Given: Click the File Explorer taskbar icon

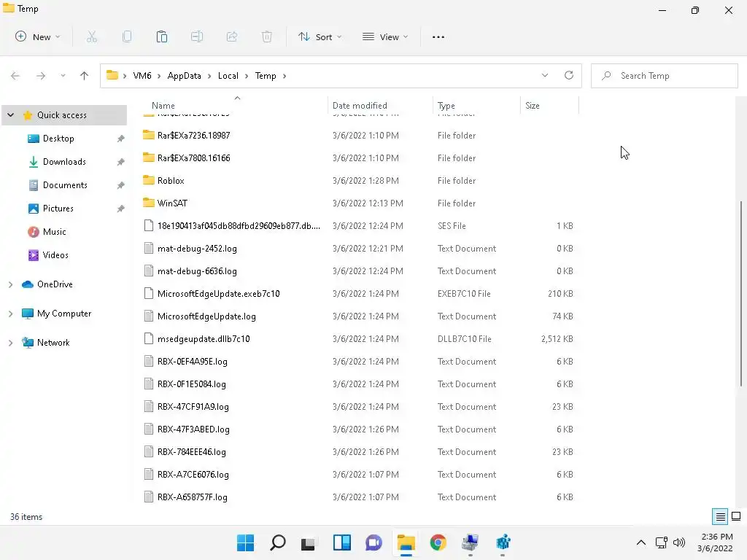Looking at the screenshot, I should pos(406,542).
